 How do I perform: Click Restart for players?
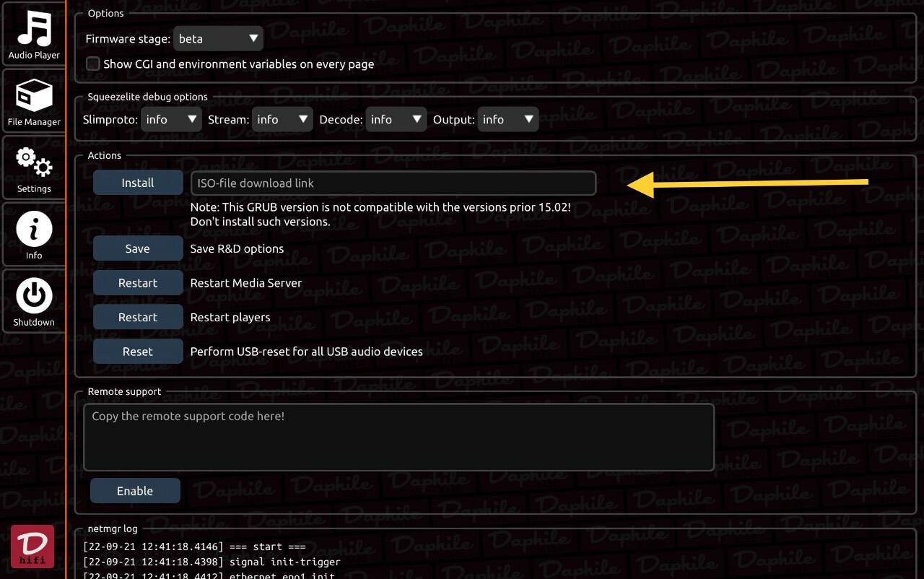pyautogui.click(x=138, y=317)
